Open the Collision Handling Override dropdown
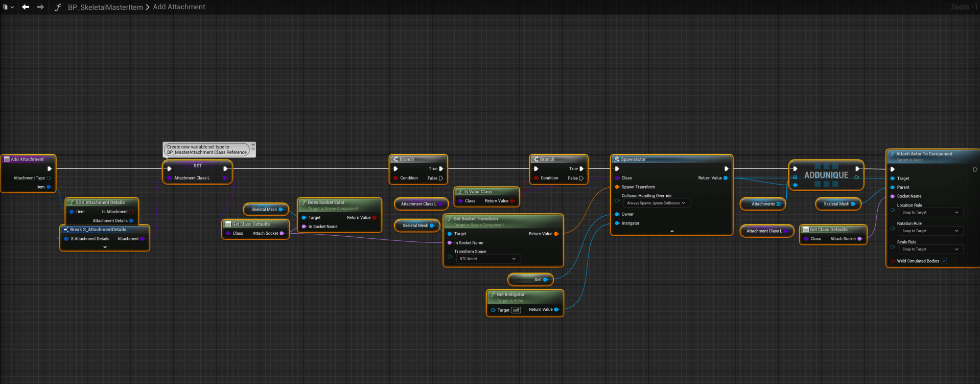This screenshot has height=384, width=980. [656, 203]
